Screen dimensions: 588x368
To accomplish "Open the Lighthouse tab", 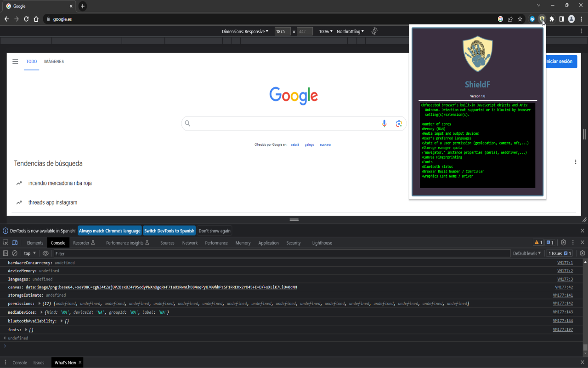I will point(322,243).
